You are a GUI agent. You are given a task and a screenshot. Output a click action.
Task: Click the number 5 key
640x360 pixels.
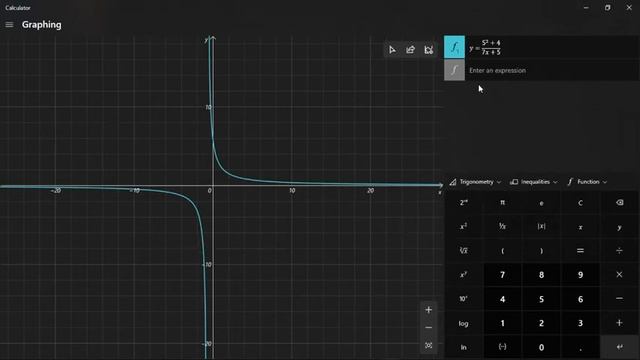pos(541,299)
